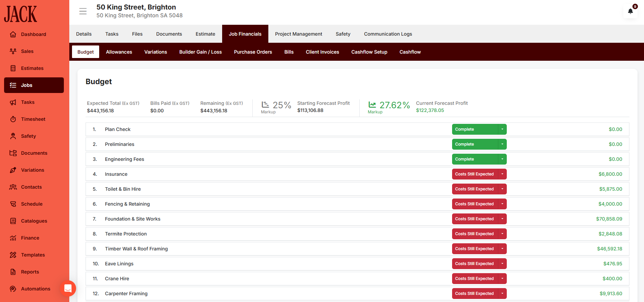This screenshot has height=302, width=644.
Task: Click the starting markup chart icon
Action: point(265,105)
